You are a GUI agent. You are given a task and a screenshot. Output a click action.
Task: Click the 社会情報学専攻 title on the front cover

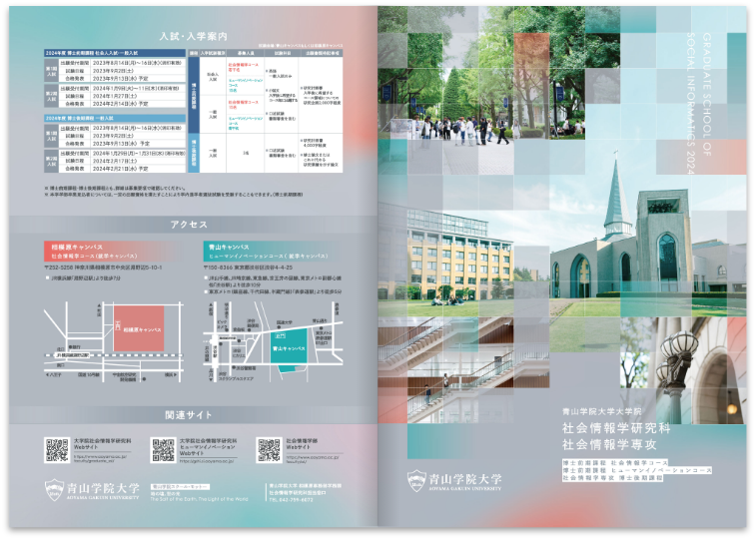(x=609, y=444)
